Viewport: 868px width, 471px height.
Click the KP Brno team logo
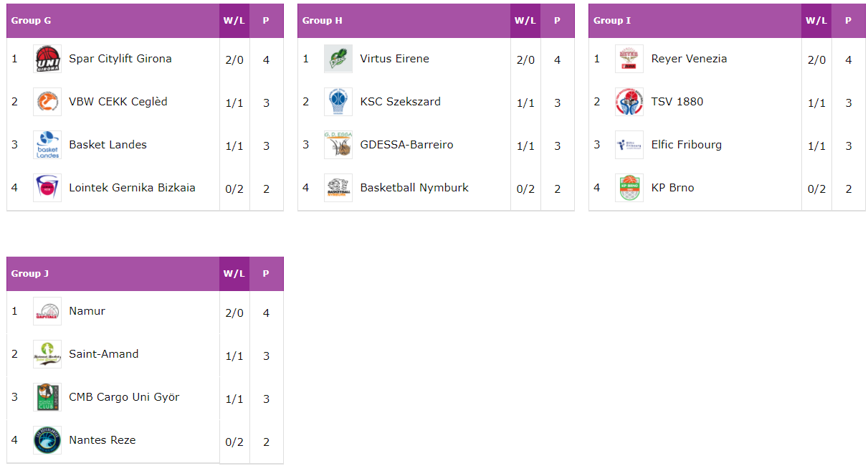(629, 188)
